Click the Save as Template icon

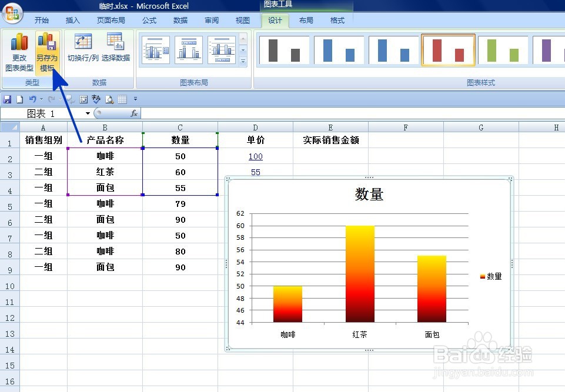[x=47, y=50]
